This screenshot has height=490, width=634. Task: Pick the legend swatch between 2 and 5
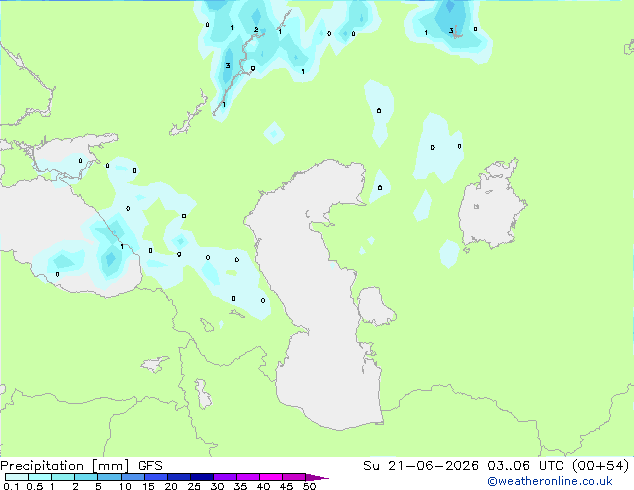[86, 477]
